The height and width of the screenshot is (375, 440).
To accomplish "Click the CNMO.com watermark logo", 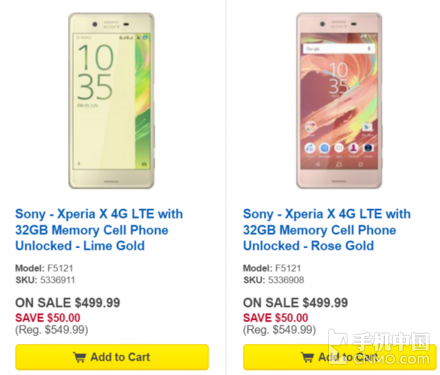I will (379, 347).
